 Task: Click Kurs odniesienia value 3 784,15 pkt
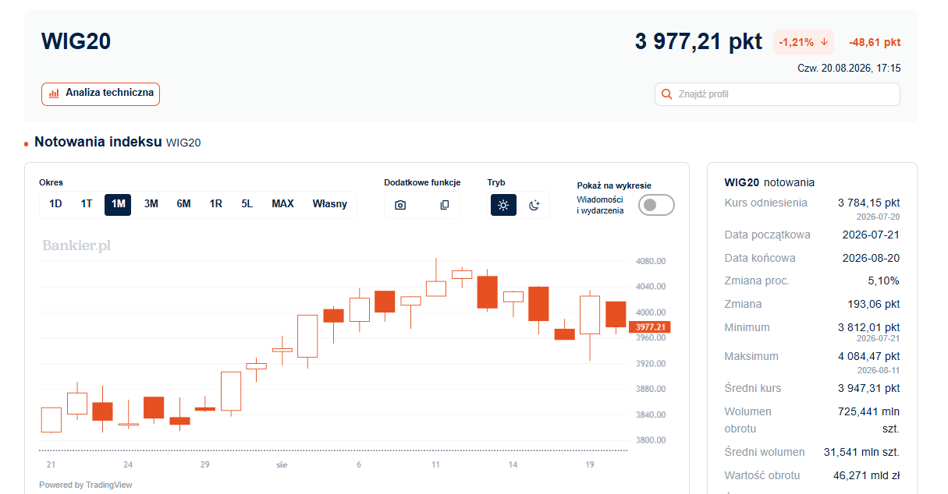tap(868, 203)
